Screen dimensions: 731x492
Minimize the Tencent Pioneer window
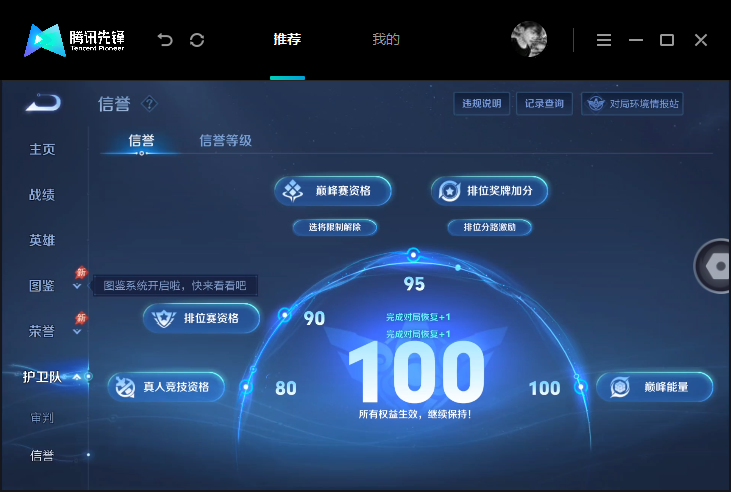pos(636,40)
